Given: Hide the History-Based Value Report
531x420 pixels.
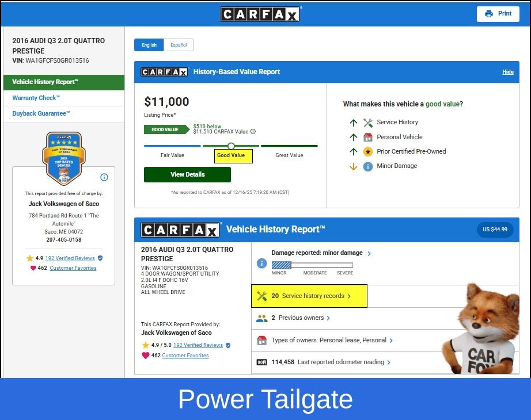Looking at the screenshot, I should pyautogui.click(x=507, y=72).
